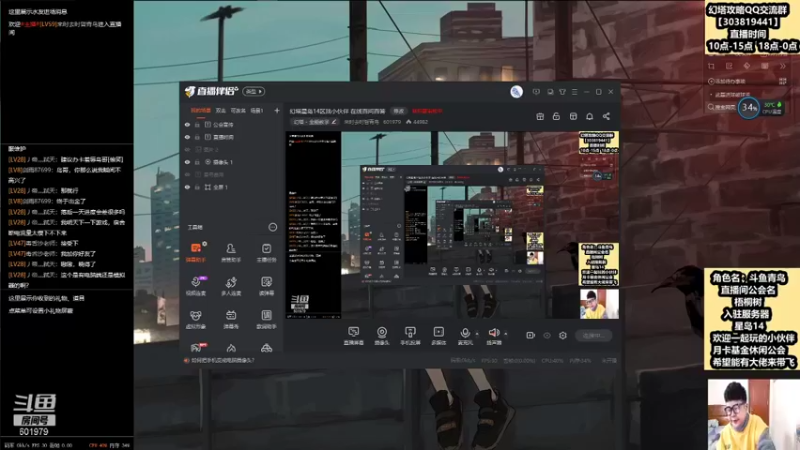
Task: Click the second chat icon in the title bar
Action: (x=550, y=92)
